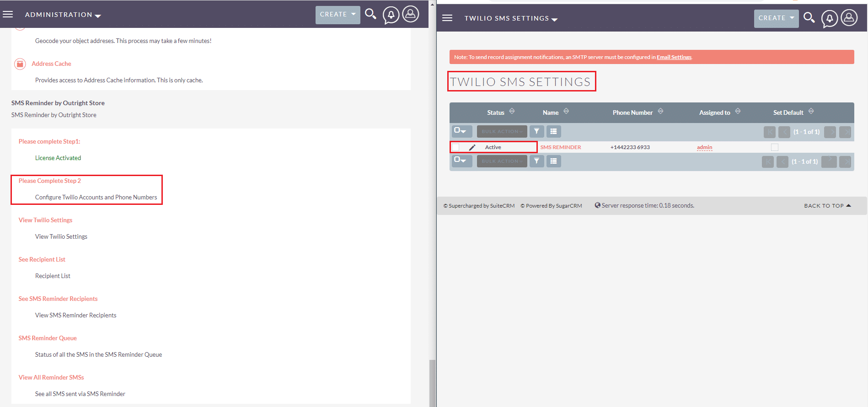Image resolution: width=868 pixels, height=407 pixels.
Task: Open column chooser in top list toolbar
Action: [553, 131]
